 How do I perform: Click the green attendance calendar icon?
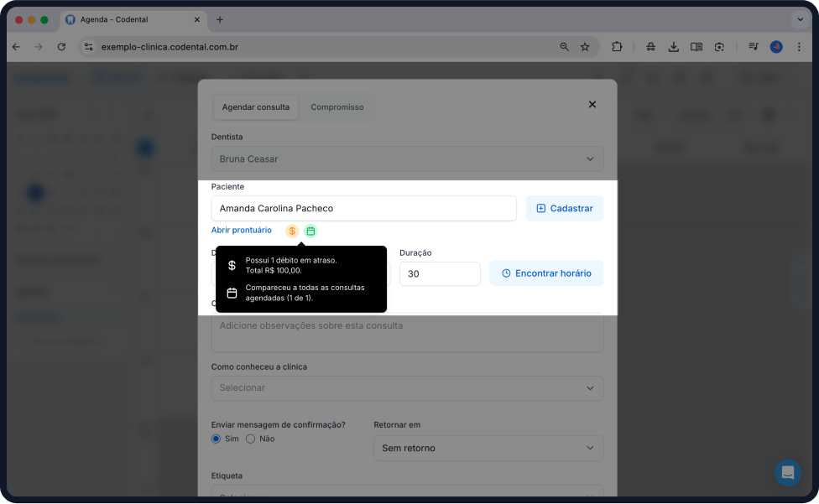point(310,231)
